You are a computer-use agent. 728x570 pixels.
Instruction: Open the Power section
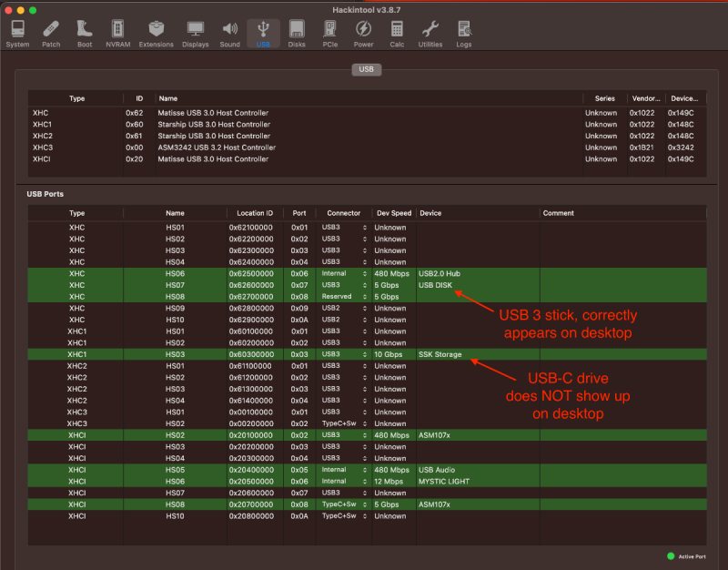coord(363,32)
